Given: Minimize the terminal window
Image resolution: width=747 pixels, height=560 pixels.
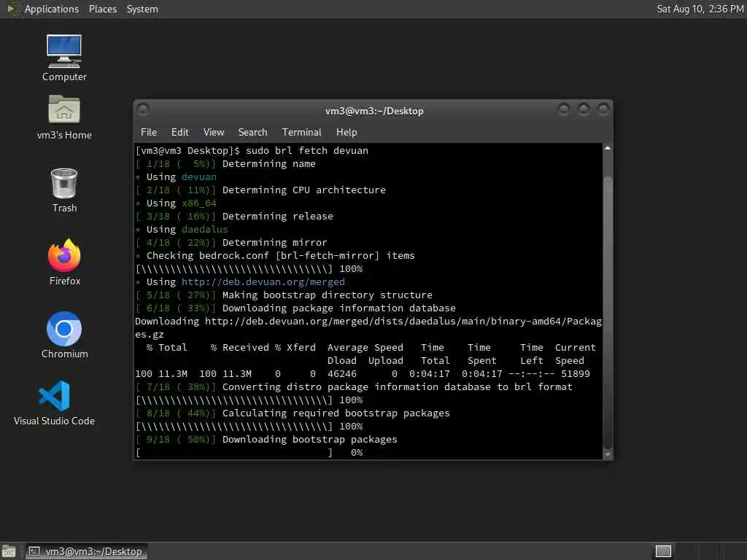Looking at the screenshot, I should click(564, 110).
